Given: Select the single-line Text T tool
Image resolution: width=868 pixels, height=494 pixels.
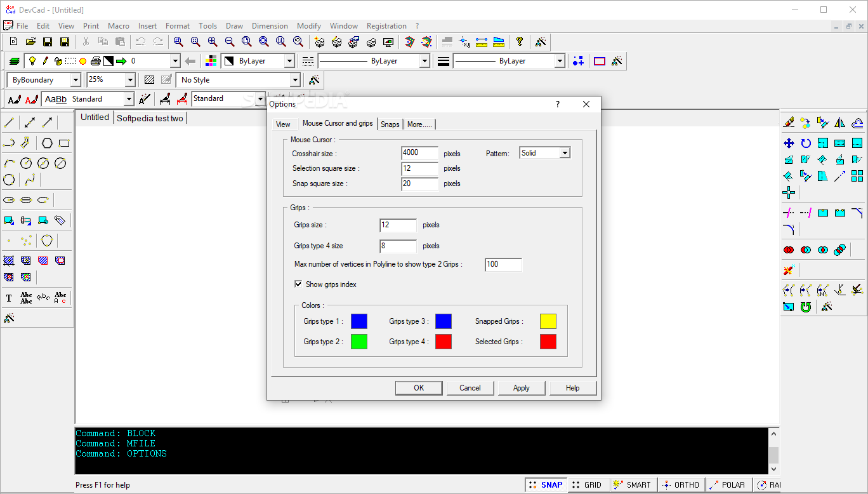Looking at the screenshot, I should 9,298.
